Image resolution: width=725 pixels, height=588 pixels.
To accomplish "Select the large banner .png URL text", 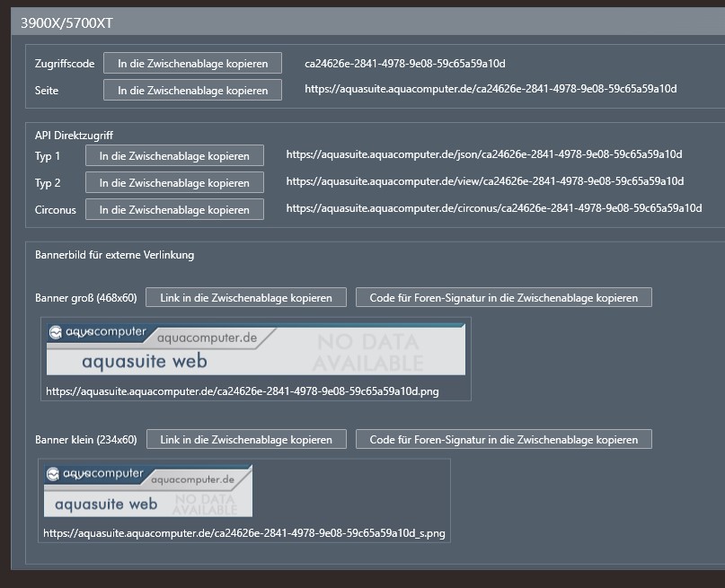I will pyautogui.click(x=243, y=391).
